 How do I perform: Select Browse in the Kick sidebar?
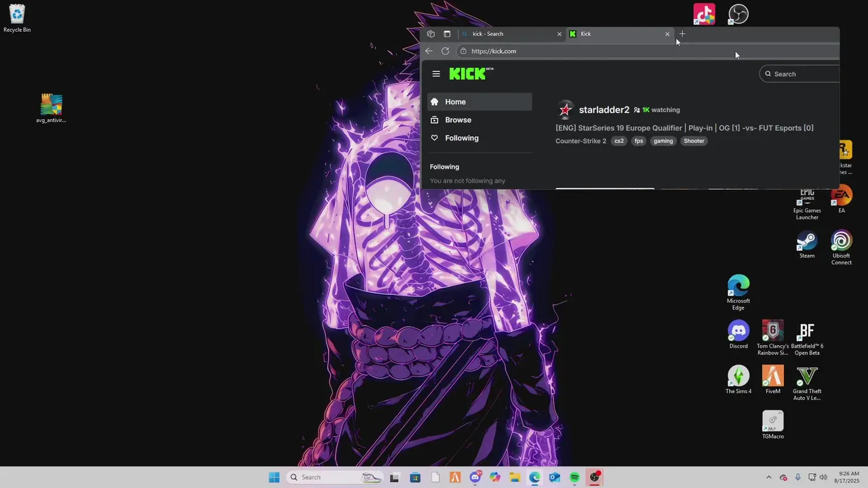pos(479,120)
